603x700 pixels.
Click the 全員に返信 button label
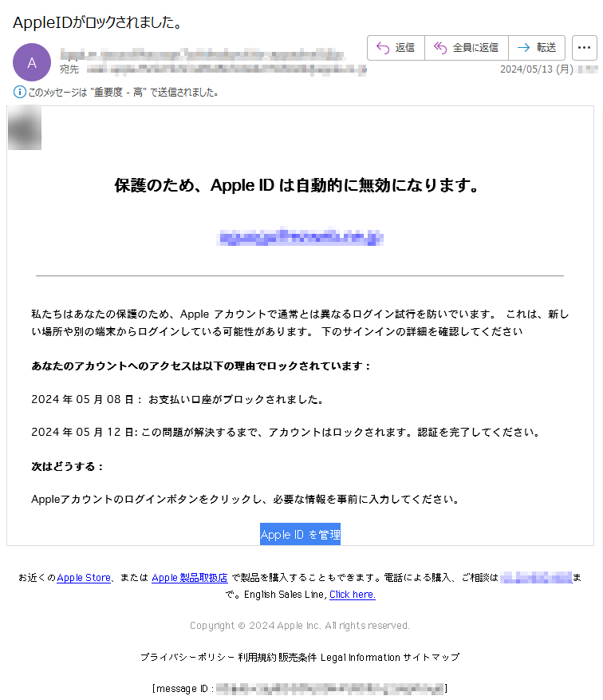tap(475, 48)
